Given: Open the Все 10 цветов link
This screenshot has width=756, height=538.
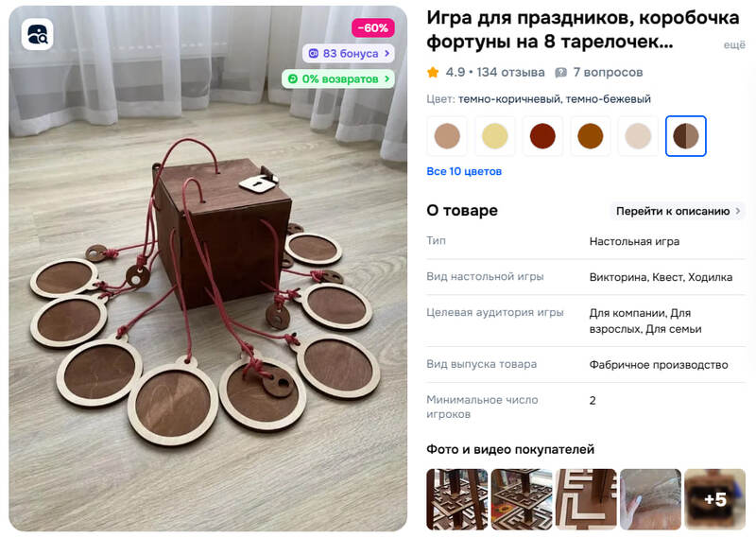Looking at the screenshot, I should coord(464,171).
